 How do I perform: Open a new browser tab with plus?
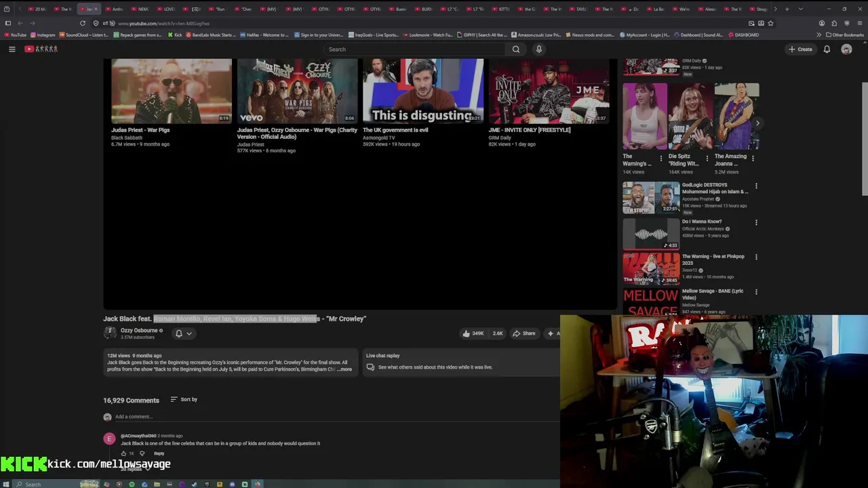[786, 9]
